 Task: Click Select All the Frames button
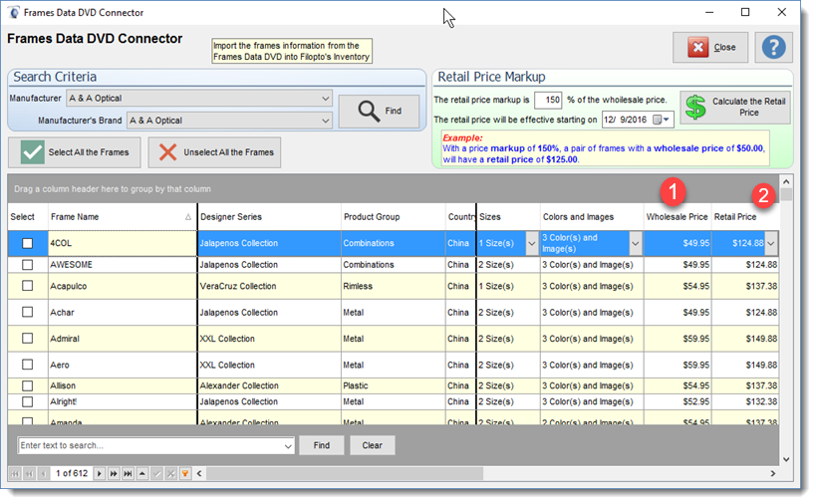(75, 152)
